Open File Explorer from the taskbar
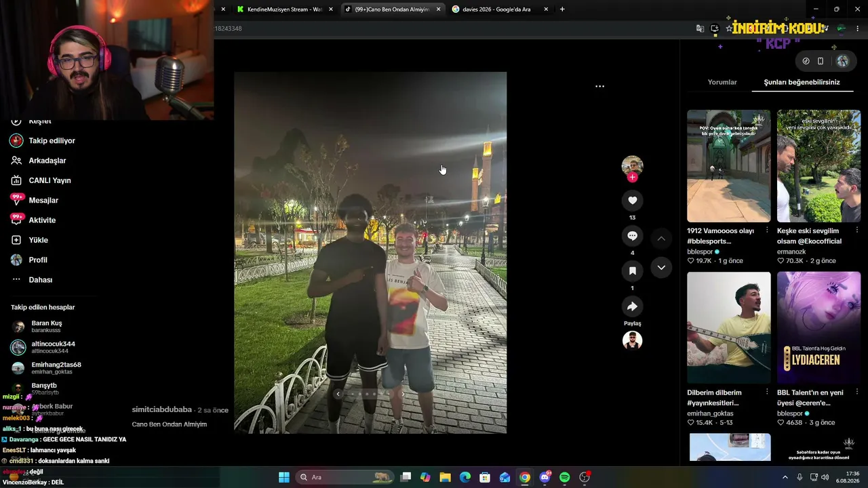The image size is (868, 488). click(x=445, y=477)
